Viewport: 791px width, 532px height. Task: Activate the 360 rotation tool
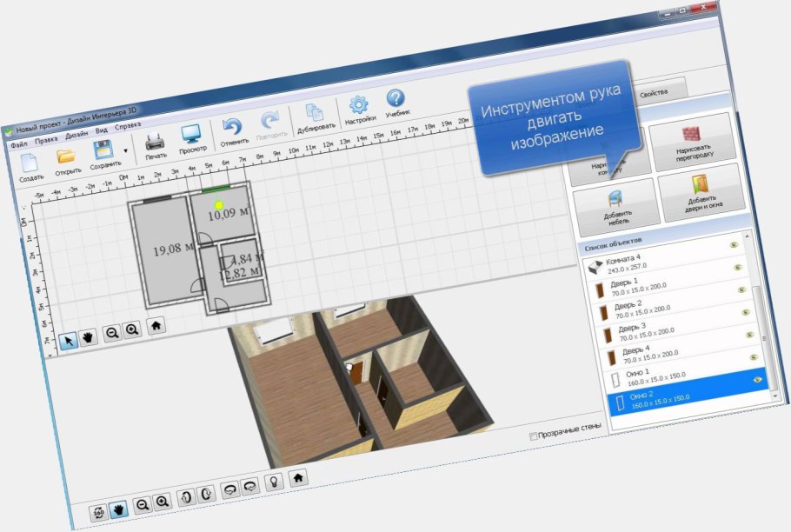tap(99, 511)
